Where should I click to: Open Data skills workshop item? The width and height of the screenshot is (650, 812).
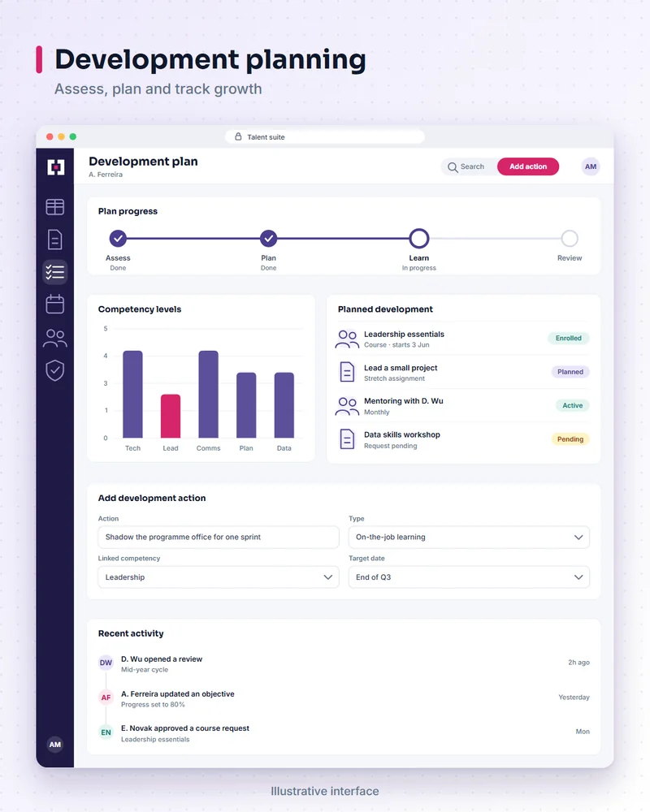401,434
